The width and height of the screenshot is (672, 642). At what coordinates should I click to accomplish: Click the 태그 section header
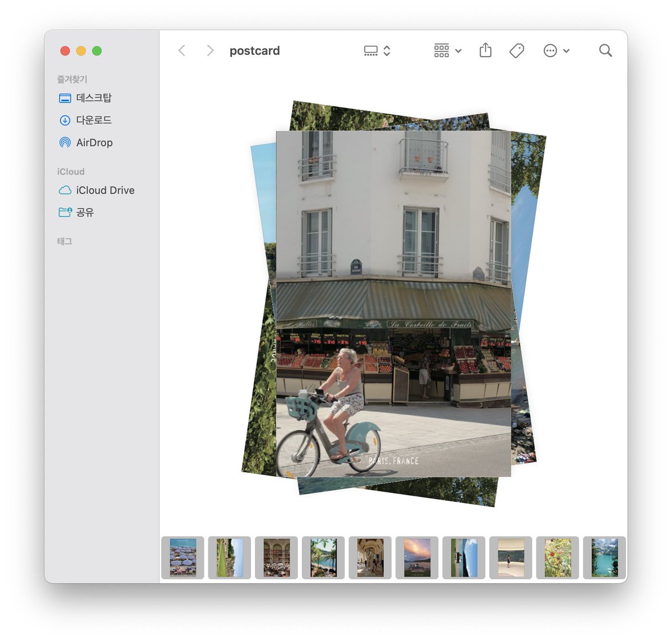[64, 241]
